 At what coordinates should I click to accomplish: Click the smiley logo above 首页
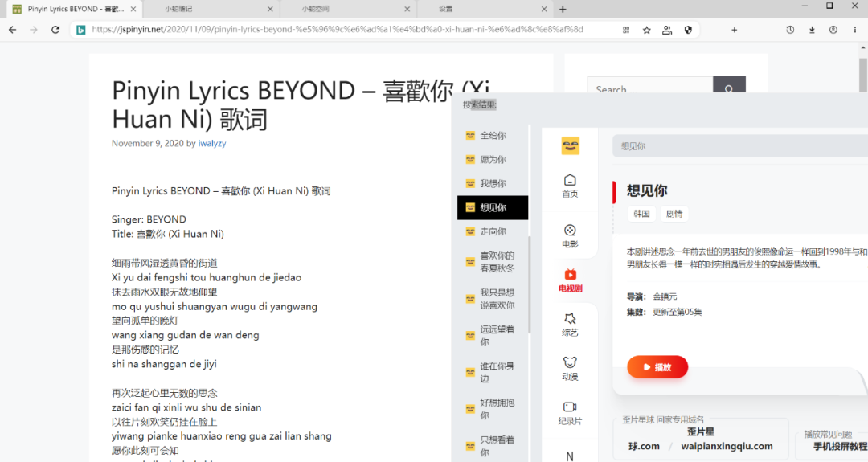pos(570,146)
